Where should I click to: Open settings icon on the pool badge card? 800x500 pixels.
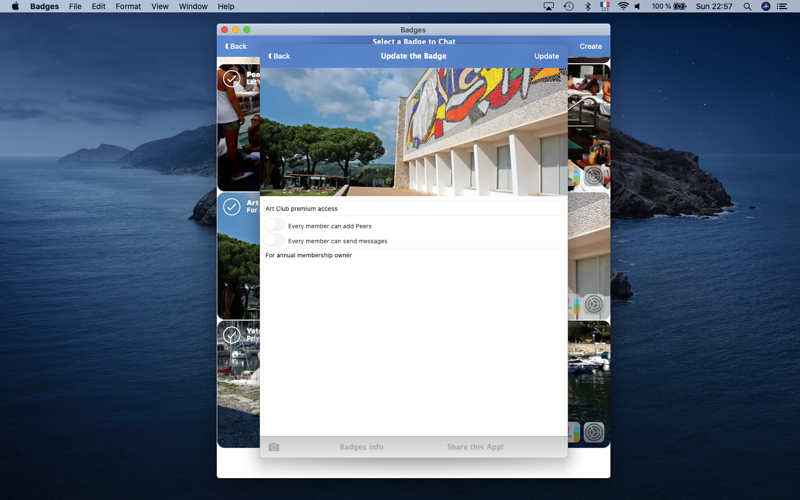tap(594, 176)
